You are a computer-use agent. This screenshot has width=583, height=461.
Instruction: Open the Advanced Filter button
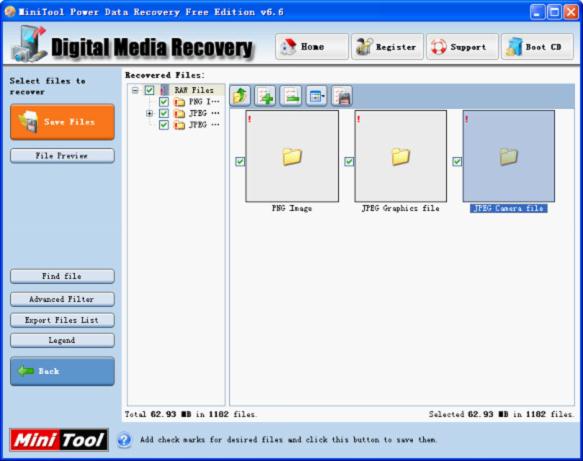coord(62,299)
